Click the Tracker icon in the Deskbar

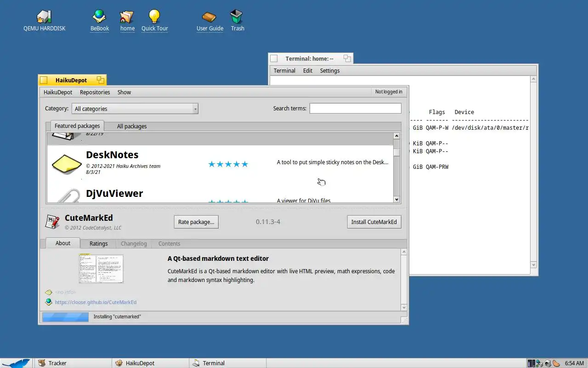42,363
